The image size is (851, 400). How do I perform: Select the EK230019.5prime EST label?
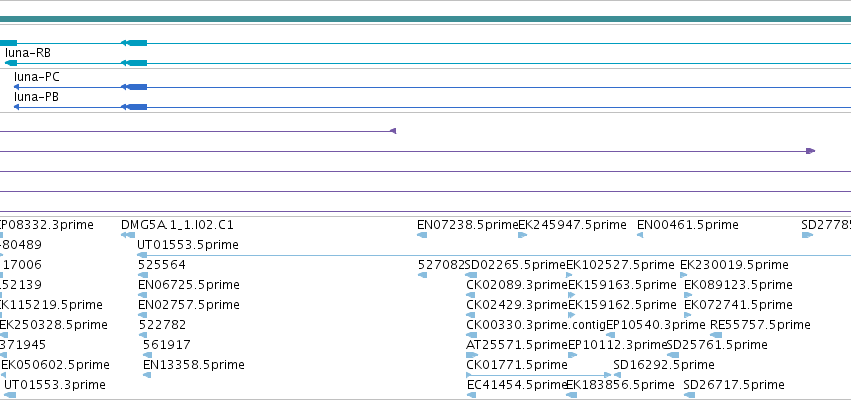pos(734,265)
